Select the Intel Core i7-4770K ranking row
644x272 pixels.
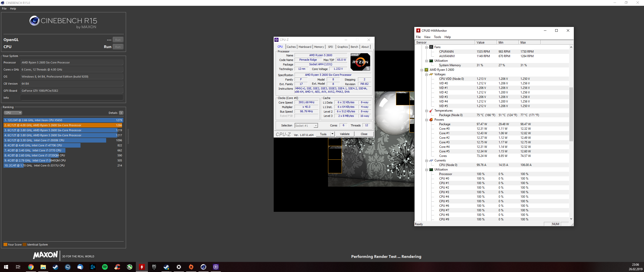point(63,145)
